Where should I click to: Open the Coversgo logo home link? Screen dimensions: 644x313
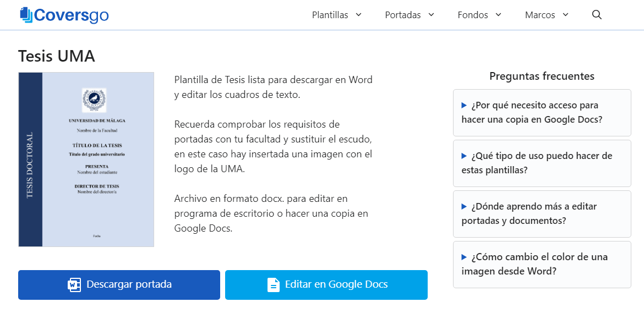[x=64, y=15]
